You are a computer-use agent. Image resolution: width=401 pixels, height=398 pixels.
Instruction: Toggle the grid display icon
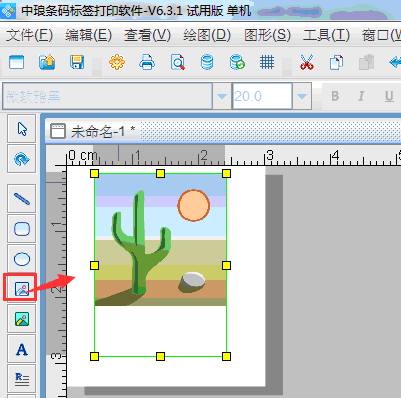(267, 62)
